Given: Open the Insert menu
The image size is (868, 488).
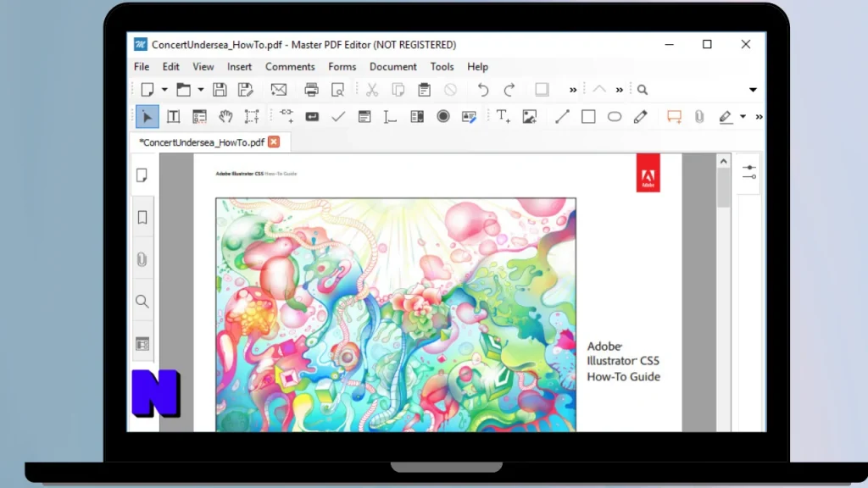Looking at the screenshot, I should pos(239,66).
